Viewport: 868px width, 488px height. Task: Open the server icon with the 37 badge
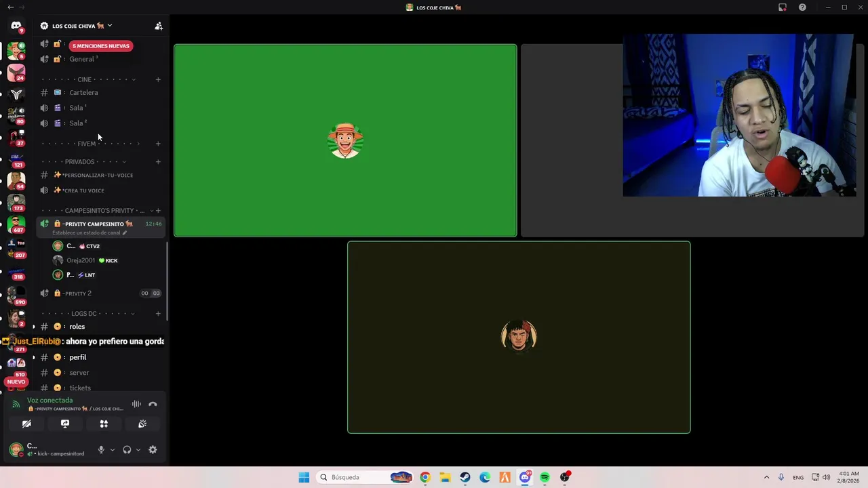tap(16, 137)
